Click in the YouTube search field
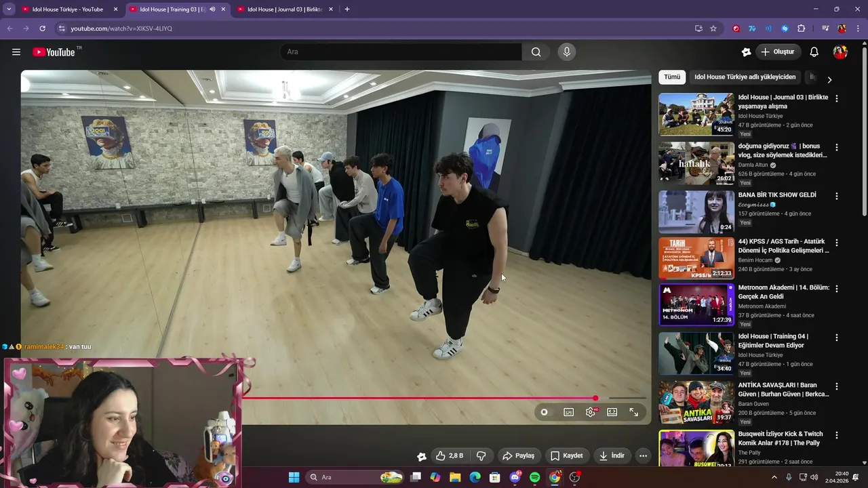This screenshot has width=868, height=488. click(401, 52)
